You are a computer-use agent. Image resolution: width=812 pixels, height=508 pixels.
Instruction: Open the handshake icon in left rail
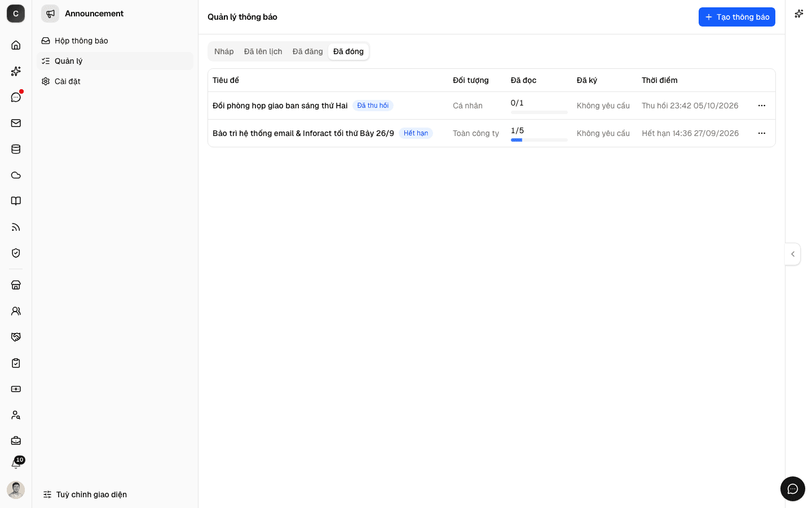[x=16, y=337]
